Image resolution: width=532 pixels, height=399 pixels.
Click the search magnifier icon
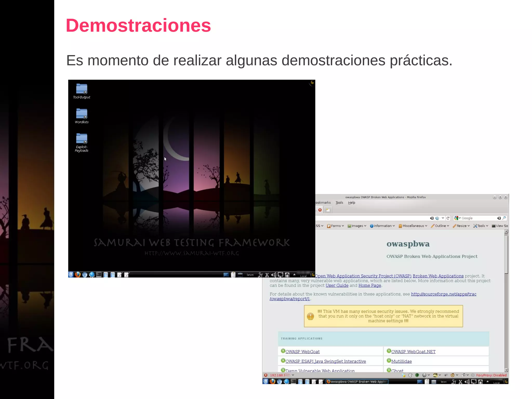click(x=504, y=218)
